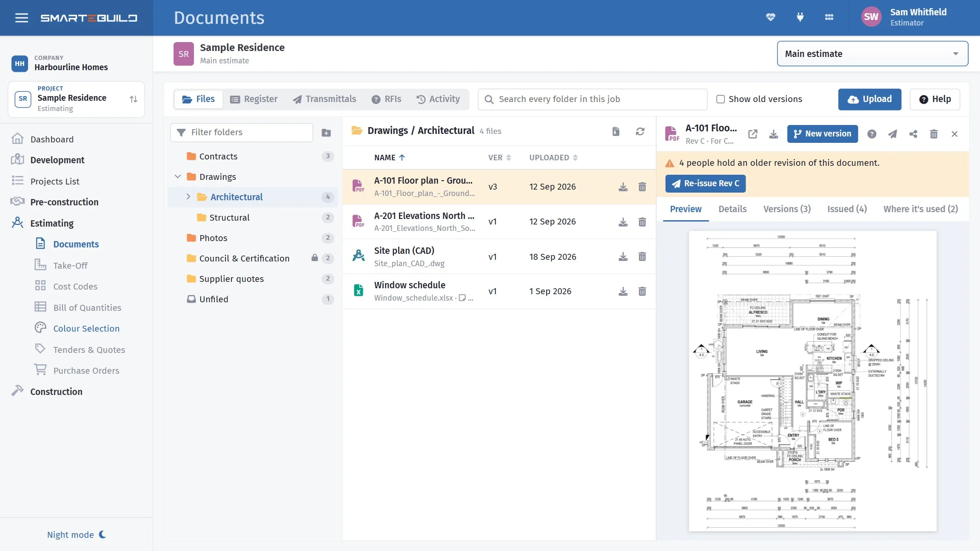Click the Upload button
Viewport: 980px width, 551px height.
pyautogui.click(x=869, y=99)
